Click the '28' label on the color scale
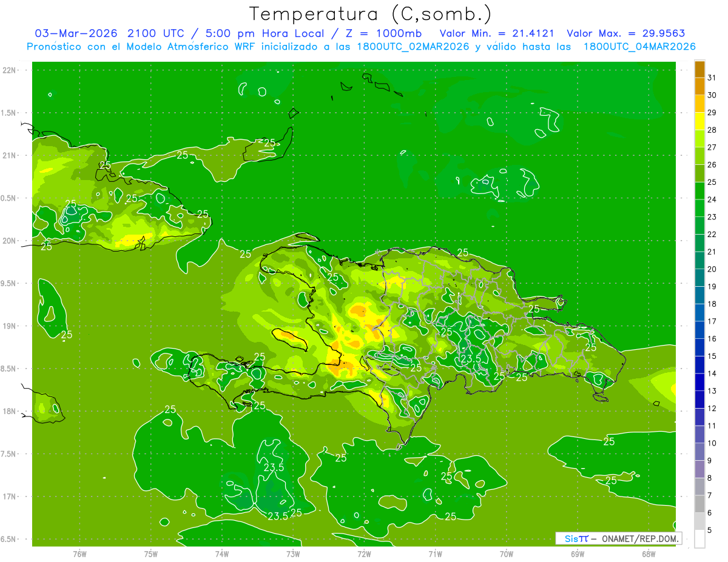 (712, 130)
